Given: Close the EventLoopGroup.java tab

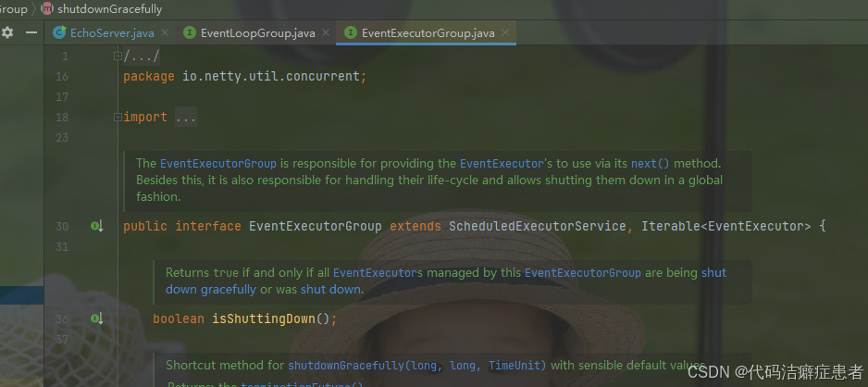Looking at the screenshot, I should click(x=326, y=33).
